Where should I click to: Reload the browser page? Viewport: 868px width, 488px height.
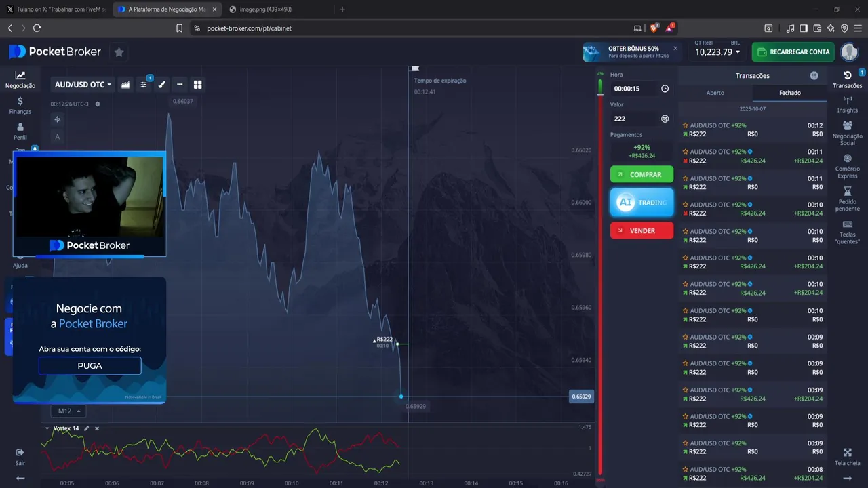coord(37,28)
